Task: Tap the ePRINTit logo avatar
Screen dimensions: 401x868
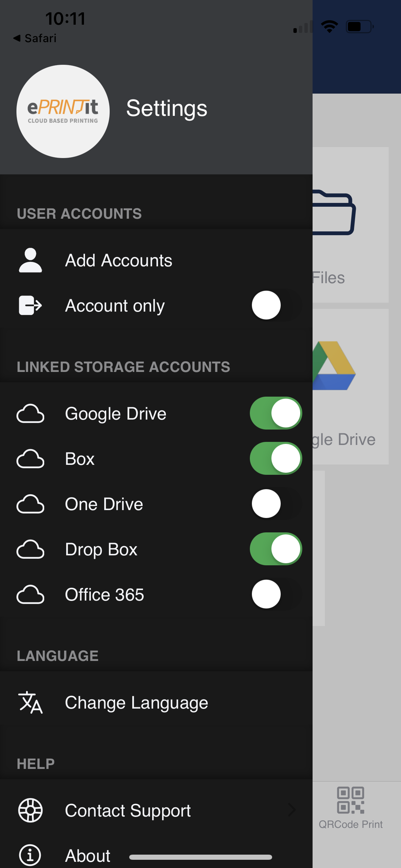Action: coord(63,111)
